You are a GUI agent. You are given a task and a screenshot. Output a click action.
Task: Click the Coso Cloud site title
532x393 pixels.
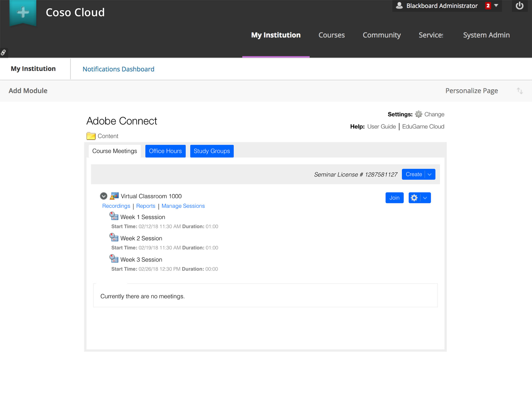point(75,12)
